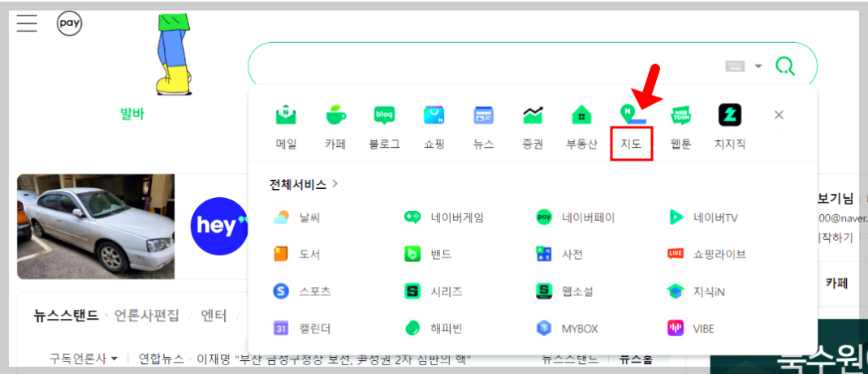
Task: Close the services panel with X
Action: 779,115
